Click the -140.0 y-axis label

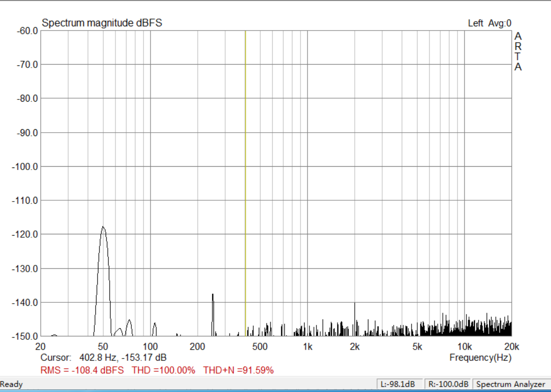coord(25,302)
